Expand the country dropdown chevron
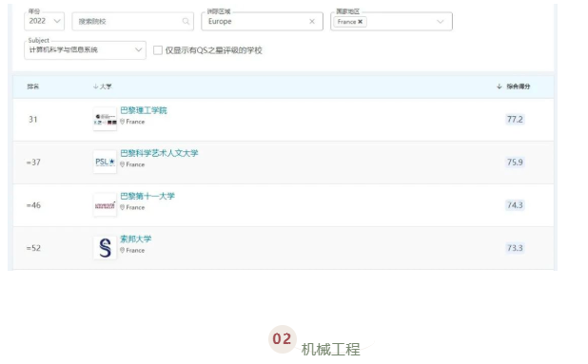The width and height of the screenshot is (588, 364). 441,22
